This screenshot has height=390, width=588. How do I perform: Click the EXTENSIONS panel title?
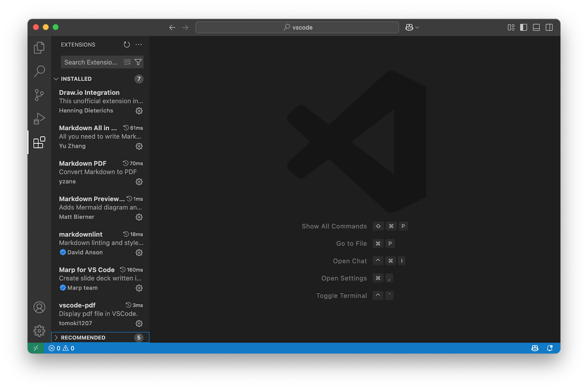click(78, 45)
